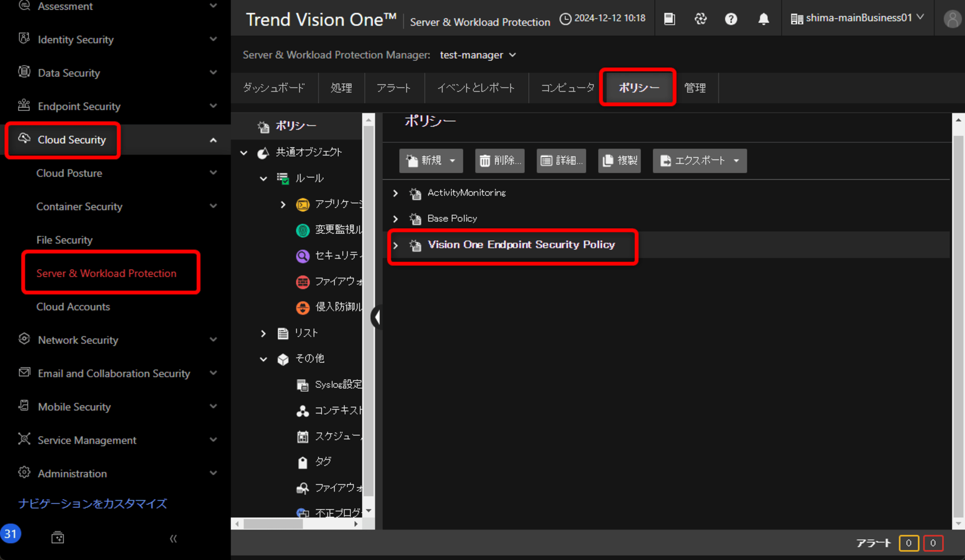Viewport: 965px width, 560px height.
Task: Open the Cloud Accounts menu item
Action: click(73, 306)
